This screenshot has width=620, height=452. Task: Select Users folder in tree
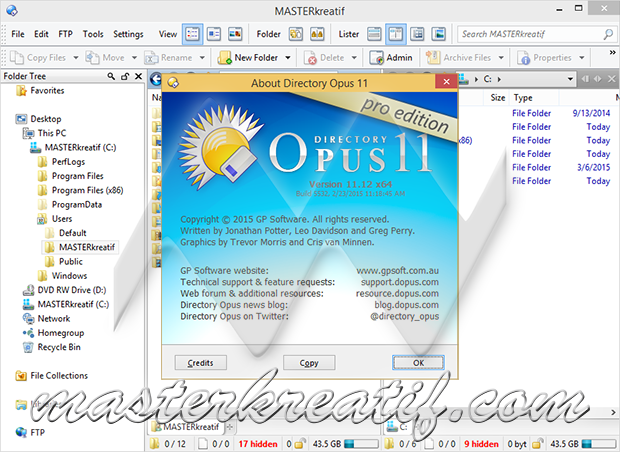pyautogui.click(x=62, y=219)
